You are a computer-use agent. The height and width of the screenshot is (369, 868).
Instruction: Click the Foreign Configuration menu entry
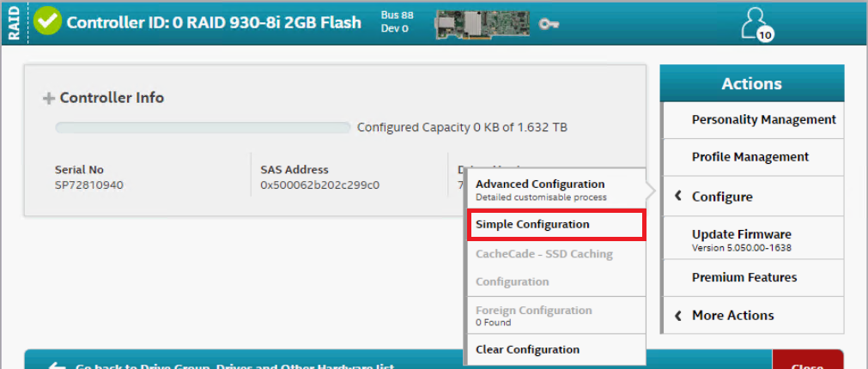533,311
